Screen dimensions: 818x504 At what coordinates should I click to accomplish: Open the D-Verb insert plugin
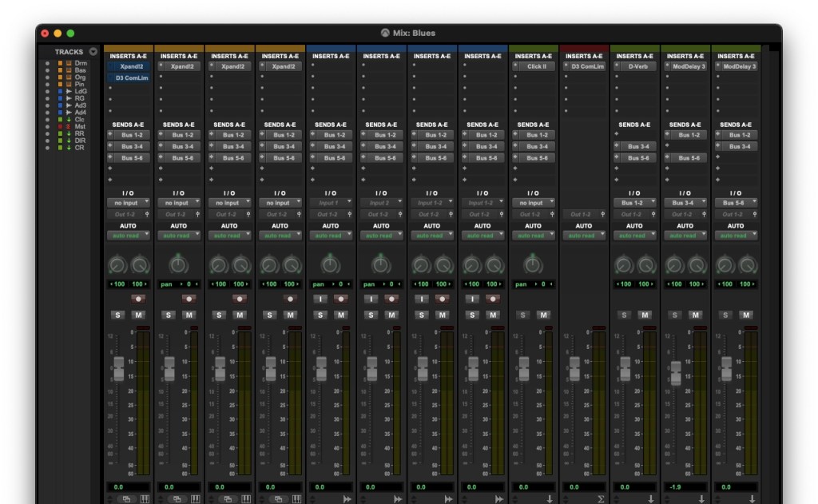pos(637,67)
